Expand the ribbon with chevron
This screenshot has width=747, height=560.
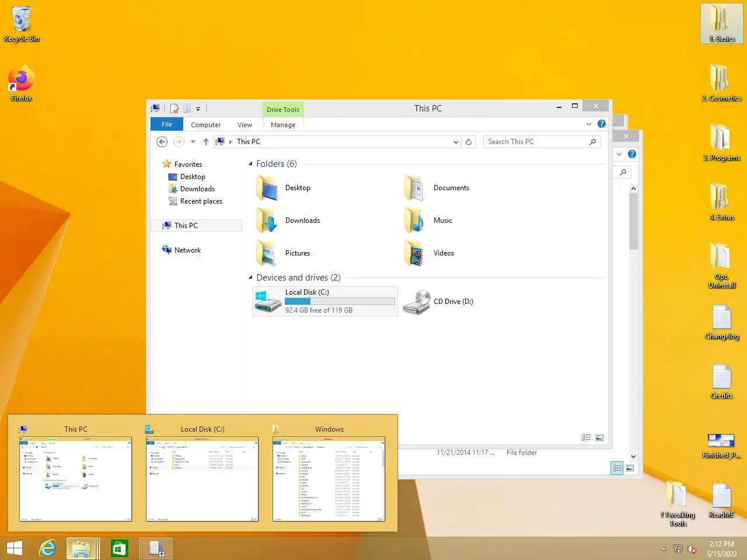coord(588,124)
